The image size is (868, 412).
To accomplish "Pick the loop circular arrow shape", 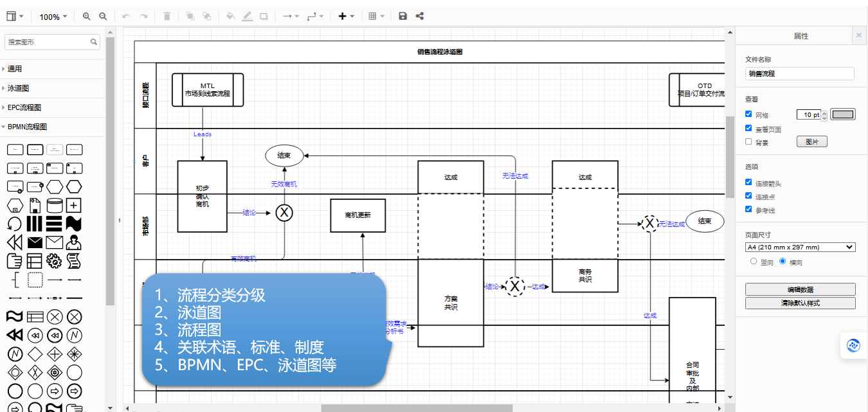I will pos(15,224).
